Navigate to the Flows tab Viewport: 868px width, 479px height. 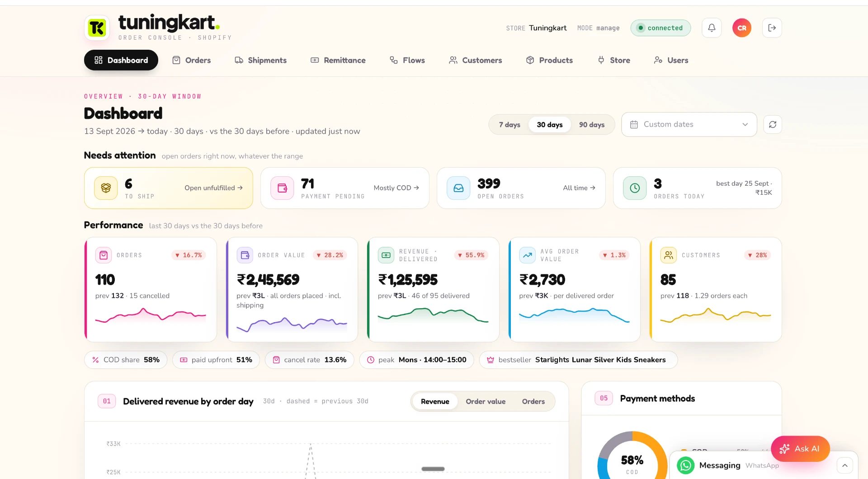[x=407, y=60]
